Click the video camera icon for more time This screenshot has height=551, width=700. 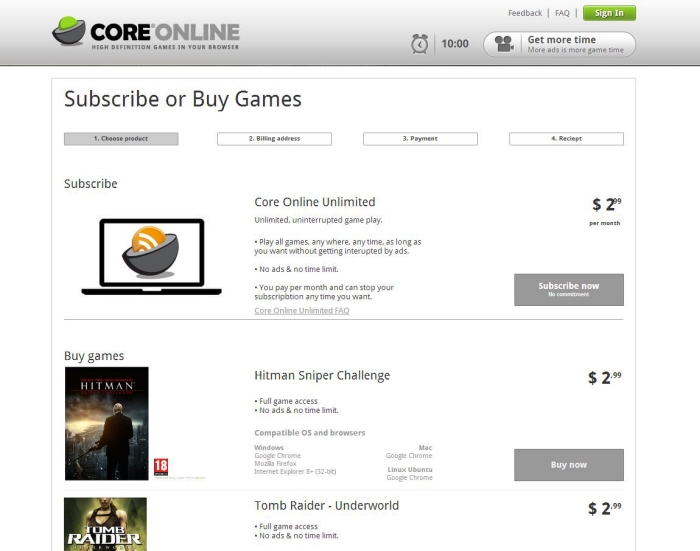pyautogui.click(x=504, y=44)
